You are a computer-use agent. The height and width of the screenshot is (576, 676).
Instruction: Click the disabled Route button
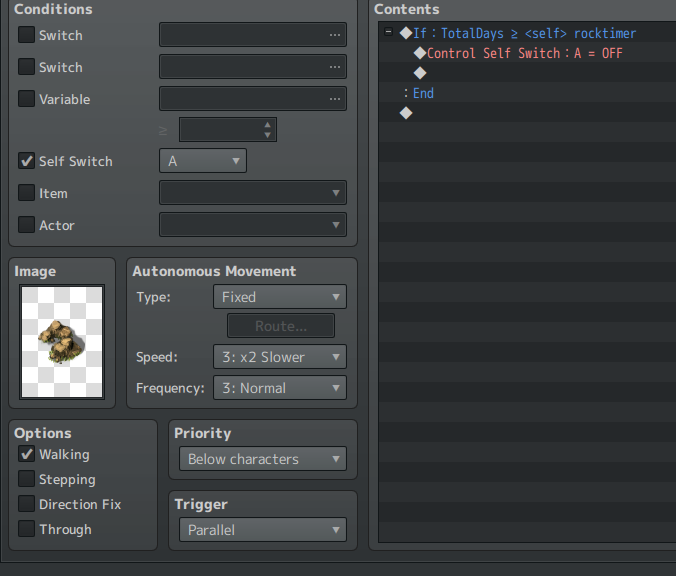coord(281,326)
